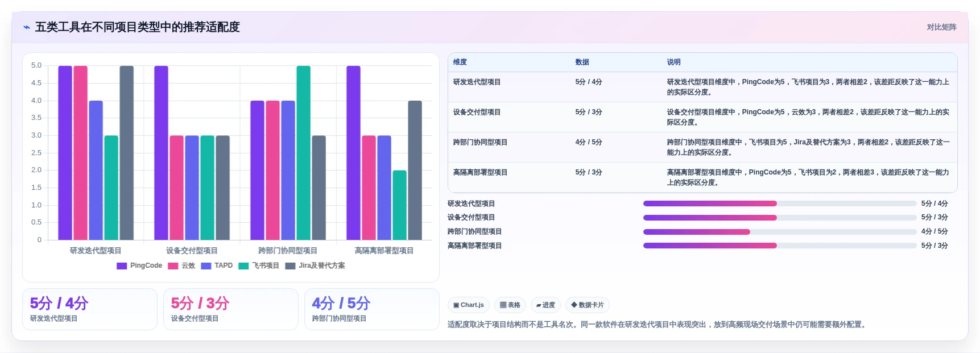Image resolution: width=980 pixels, height=353 pixels.
Task: Select the 数据卡片 tag chip
Action: pos(588,305)
